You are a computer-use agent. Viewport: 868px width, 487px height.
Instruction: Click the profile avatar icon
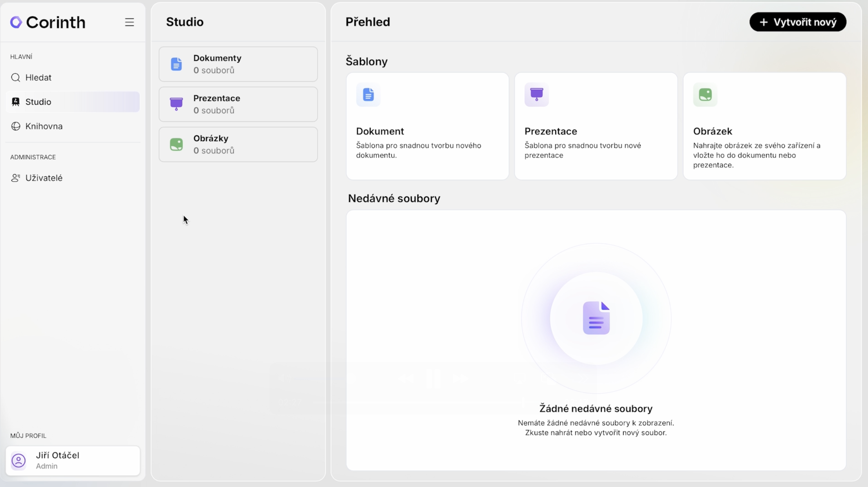[x=19, y=461]
